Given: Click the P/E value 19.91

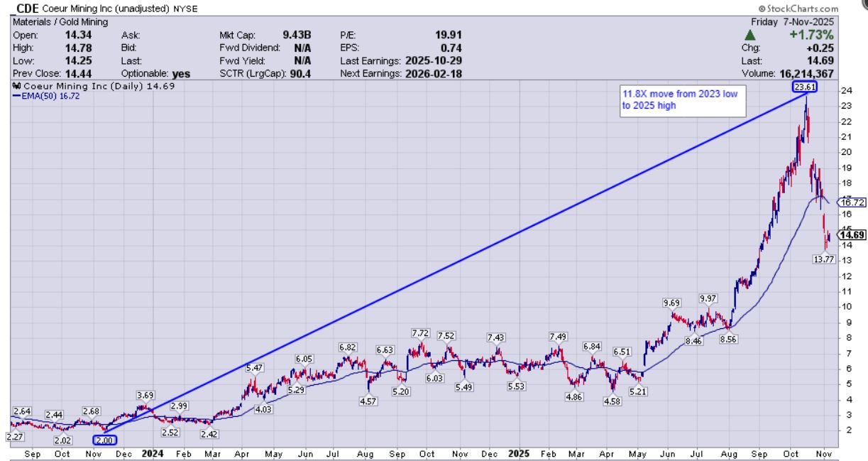Looking at the screenshot, I should [x=450, y=33].
